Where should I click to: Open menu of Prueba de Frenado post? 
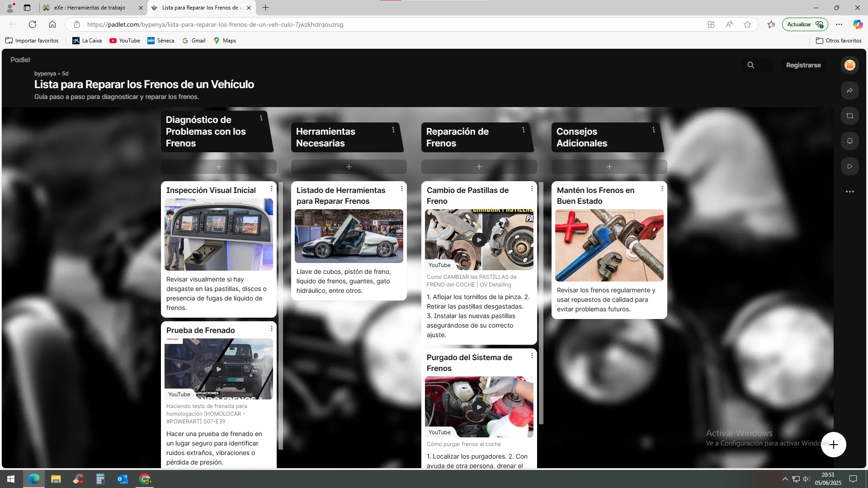(272, 328)
